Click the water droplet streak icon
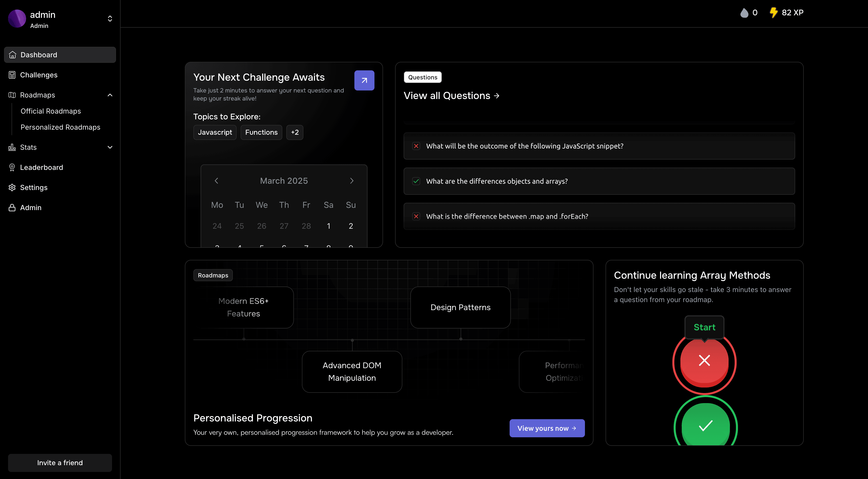 click(745, 13)
